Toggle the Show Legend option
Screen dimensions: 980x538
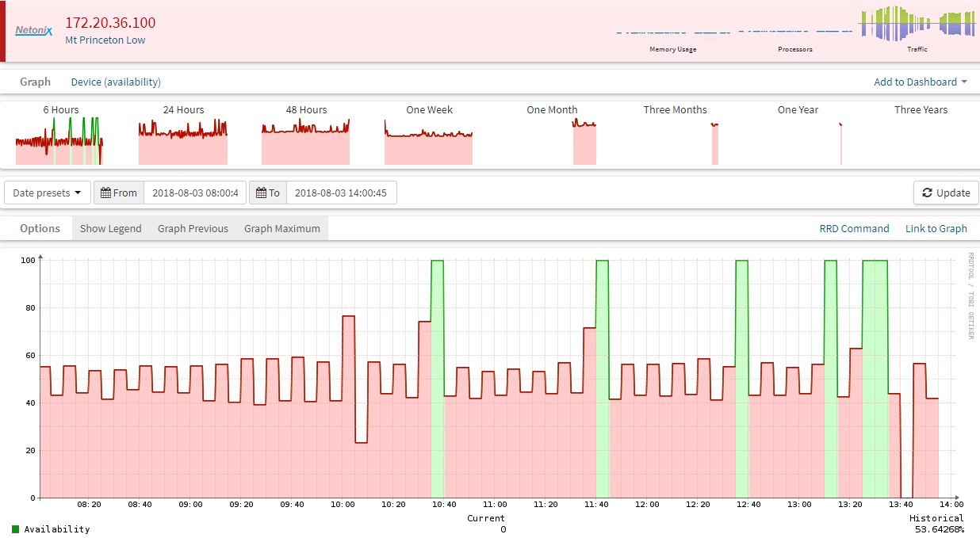110,228
